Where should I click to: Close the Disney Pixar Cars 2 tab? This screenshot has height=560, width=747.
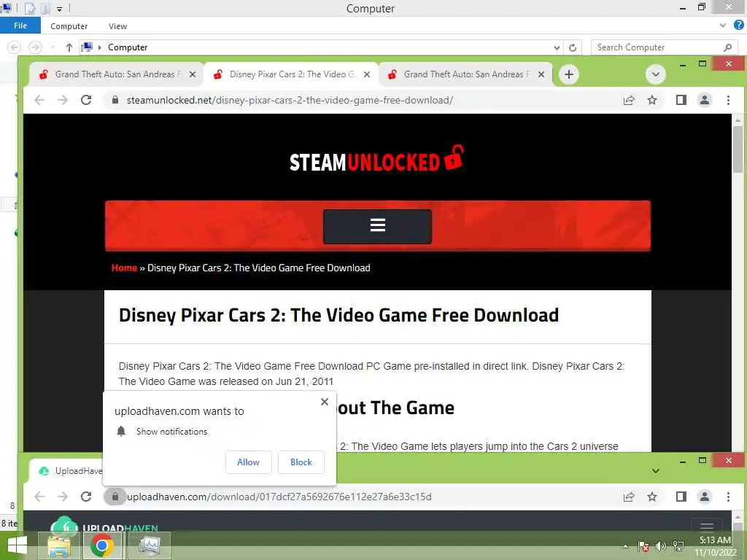pyautogui.click(x=367, y=74)
